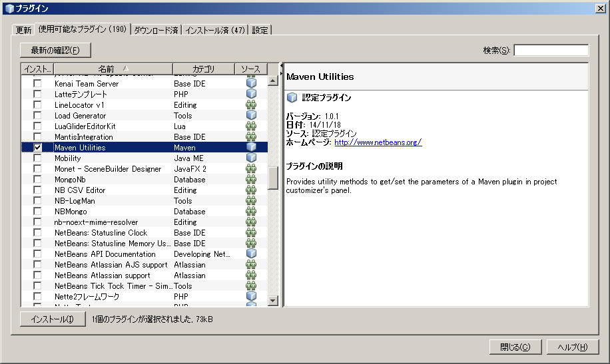
Task: Check the Nette2 framework checkbox
Action: [x=37, y=296]
